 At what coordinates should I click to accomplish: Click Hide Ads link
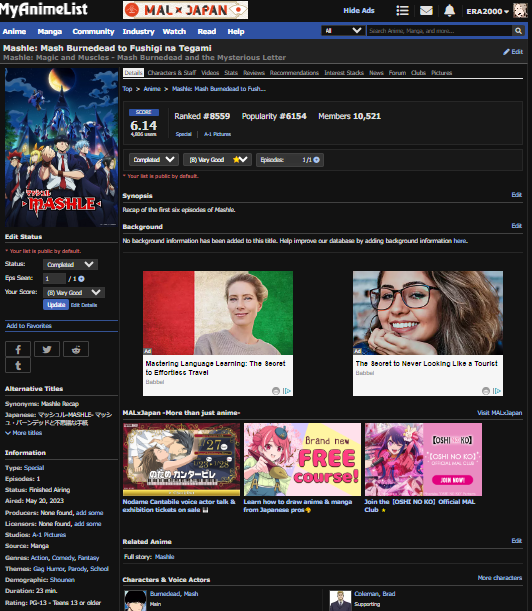(x=359, y=11)
